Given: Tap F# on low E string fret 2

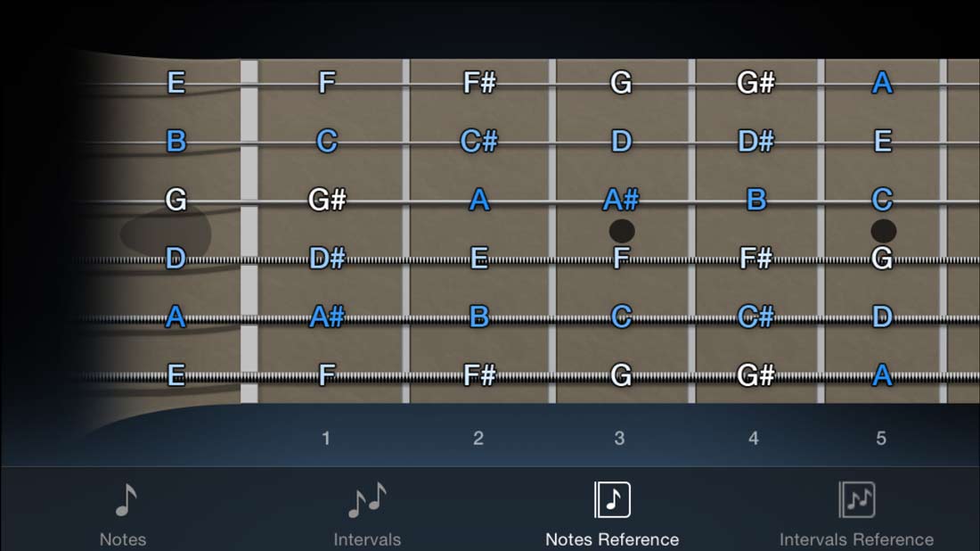Looking at the screenshot, I should [x=479, y=375].
